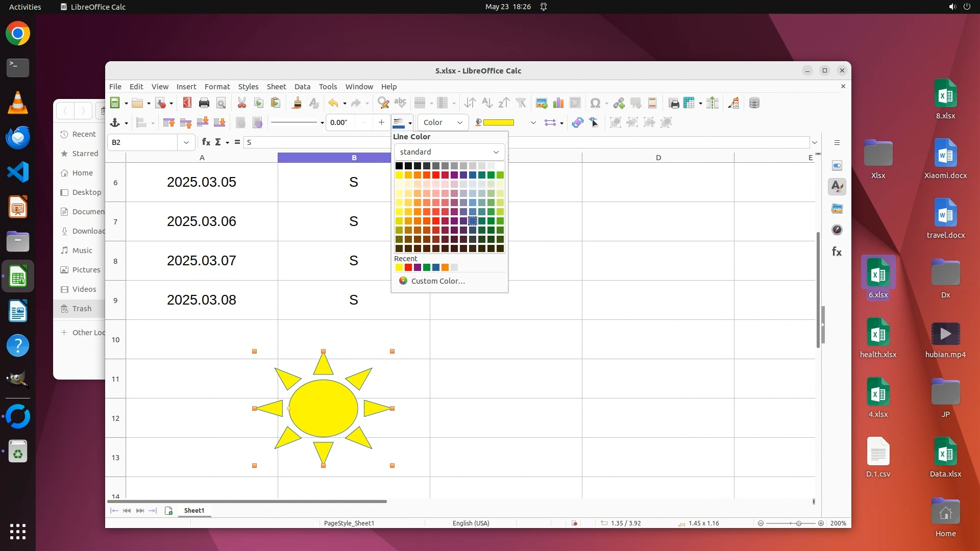Click the Clone Formatting paintbrush icon

pyautogui.click(x=297, y=103)
